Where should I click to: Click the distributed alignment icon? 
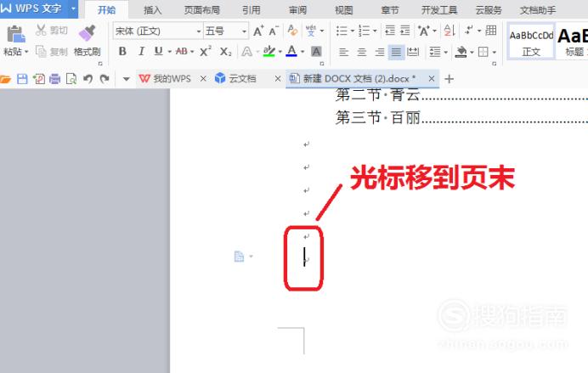tap(413, 52)
